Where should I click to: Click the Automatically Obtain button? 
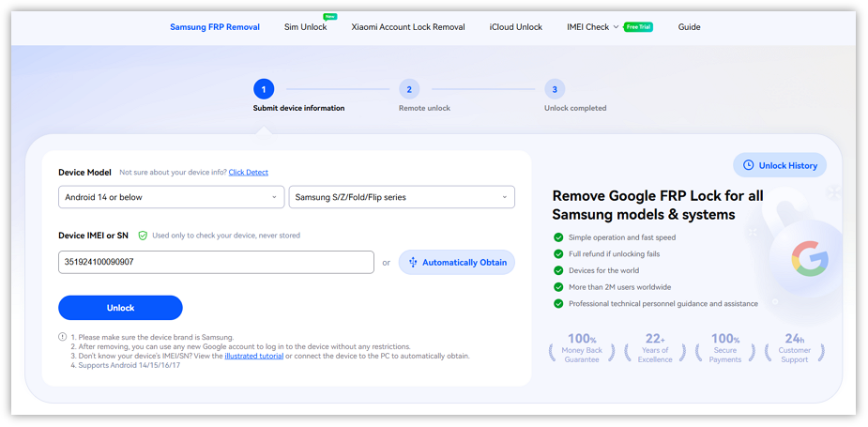click(x=457, y=263)
